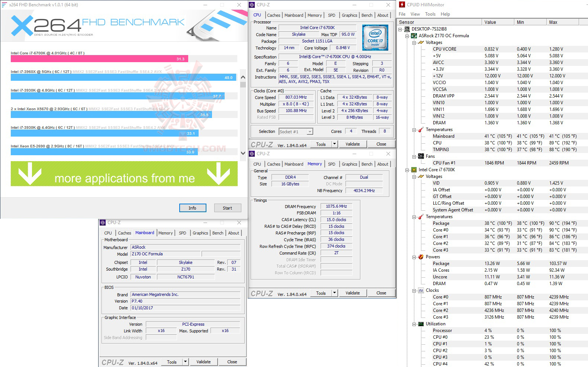588x367 pixels.
Task: Click the Min column header in HWMonitor
Action: click(x=530, y=22)
